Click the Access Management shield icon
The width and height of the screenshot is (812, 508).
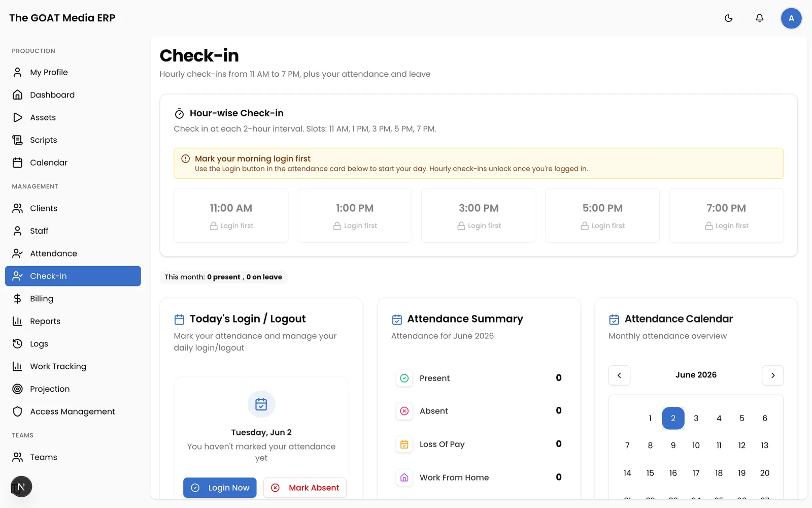(18, 411)
